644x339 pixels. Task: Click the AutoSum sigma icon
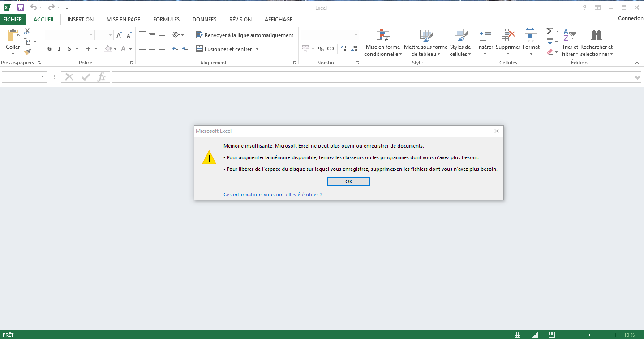click(x=550, y=31)
